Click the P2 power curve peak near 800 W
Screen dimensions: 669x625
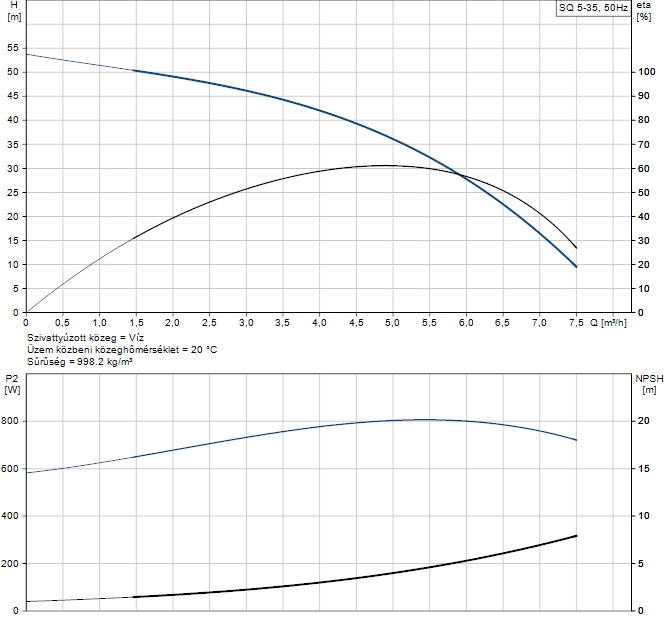pyautogui.click(x=422, y=420)
